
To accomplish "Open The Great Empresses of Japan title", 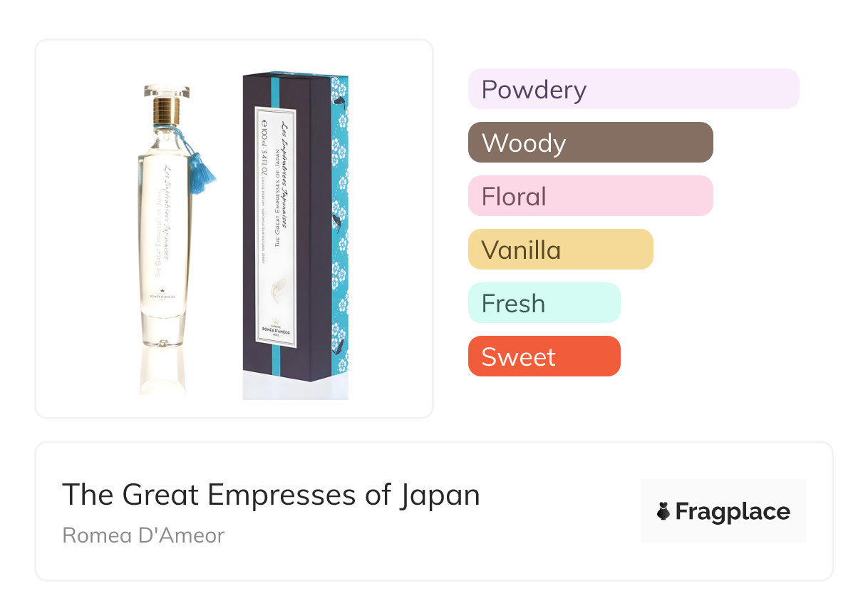I will click(x=271, y=495).
